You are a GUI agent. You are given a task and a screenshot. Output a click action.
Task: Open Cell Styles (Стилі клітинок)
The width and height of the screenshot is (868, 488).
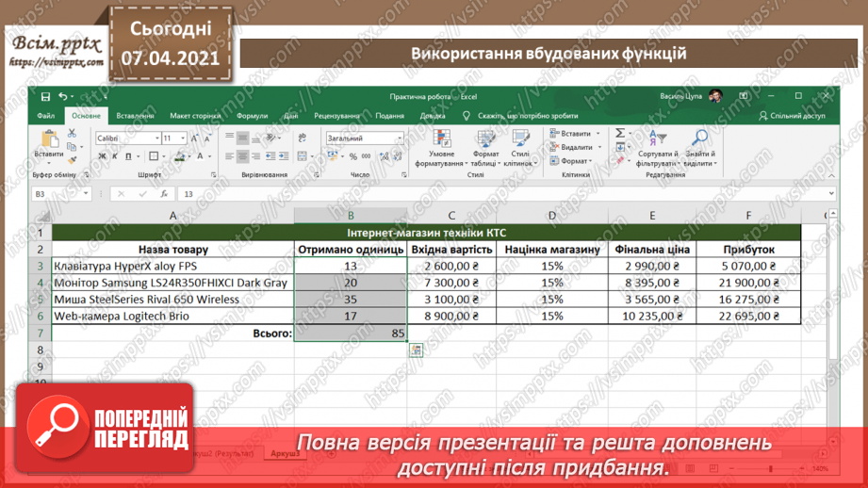click(520, 148)
